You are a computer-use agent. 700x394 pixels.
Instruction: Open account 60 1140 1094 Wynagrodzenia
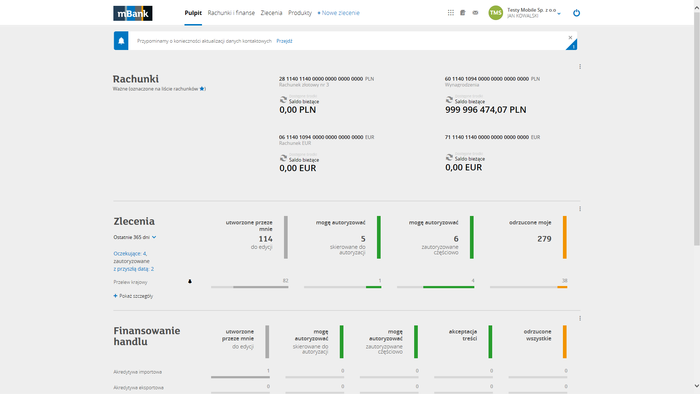487,79
